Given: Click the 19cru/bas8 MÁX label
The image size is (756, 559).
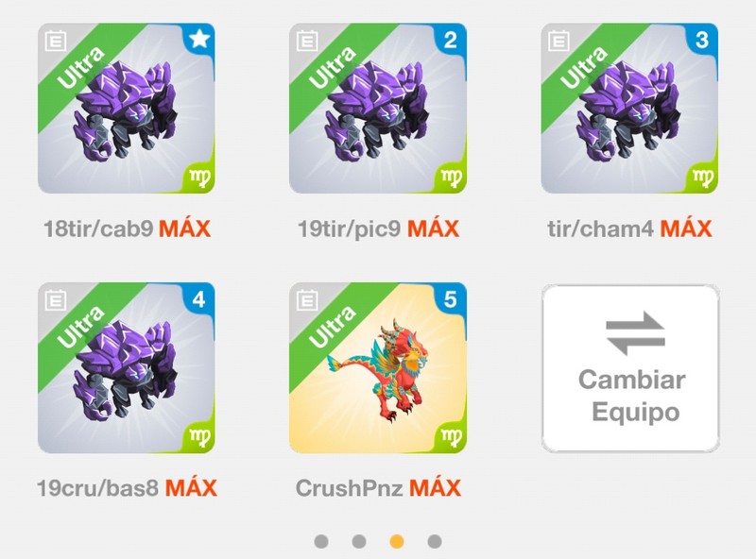Looking at the screenshot, I should pyautogui.click(x=127, y=488).
